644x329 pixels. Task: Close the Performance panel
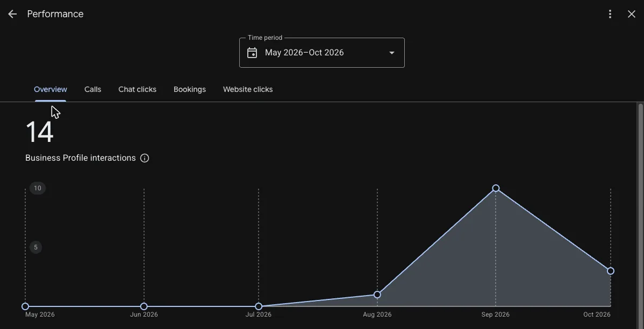[x=632, y=14]
